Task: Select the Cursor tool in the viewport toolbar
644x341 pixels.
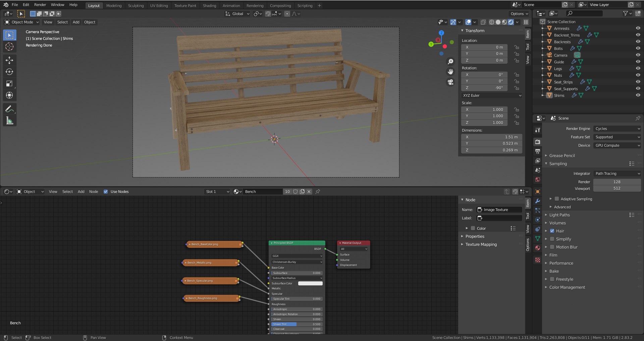Action: coord(9,47)
